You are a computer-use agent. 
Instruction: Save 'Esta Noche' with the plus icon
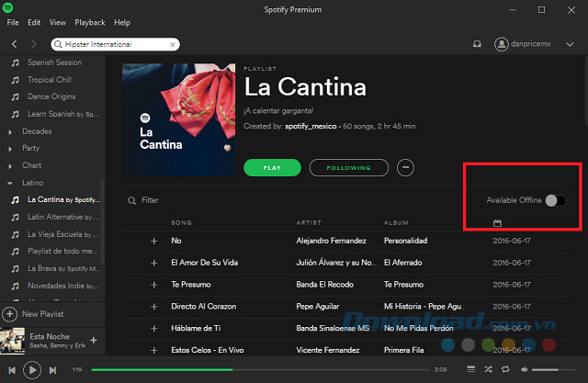(94, 340)
